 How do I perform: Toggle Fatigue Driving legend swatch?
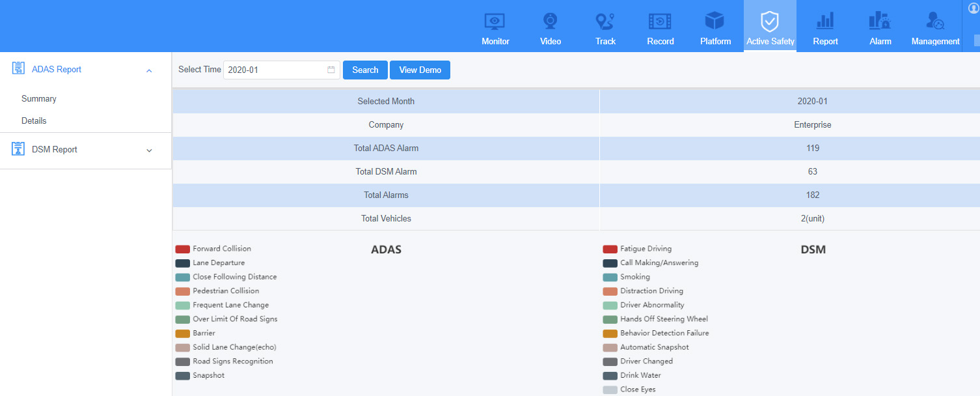[x=610, y=249]
